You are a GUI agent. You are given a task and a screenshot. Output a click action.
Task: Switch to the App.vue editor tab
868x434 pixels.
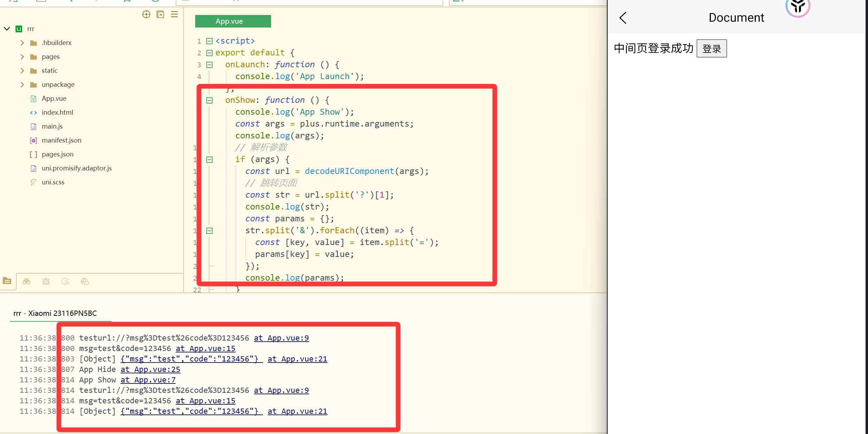click(x=233, y=21)
